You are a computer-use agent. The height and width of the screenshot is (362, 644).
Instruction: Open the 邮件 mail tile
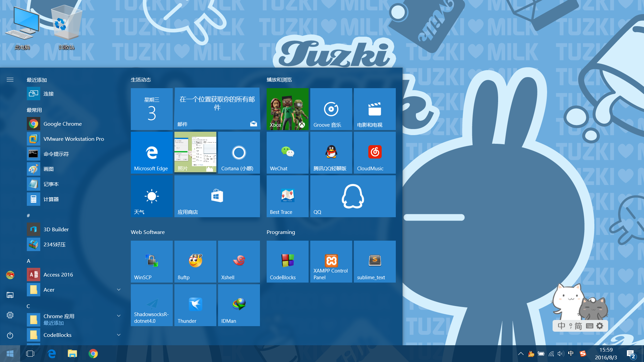(x=217, y=109)
